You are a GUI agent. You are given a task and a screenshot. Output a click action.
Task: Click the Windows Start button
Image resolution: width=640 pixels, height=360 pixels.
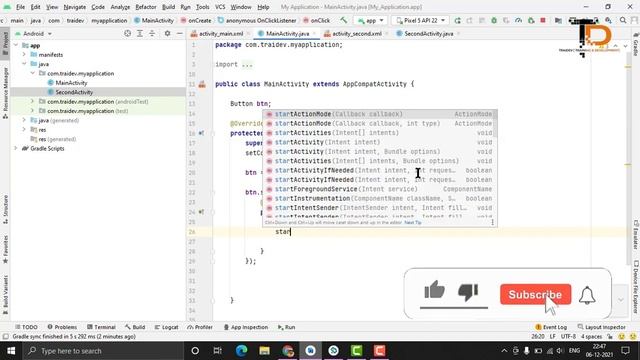click(x=11, y=351)
